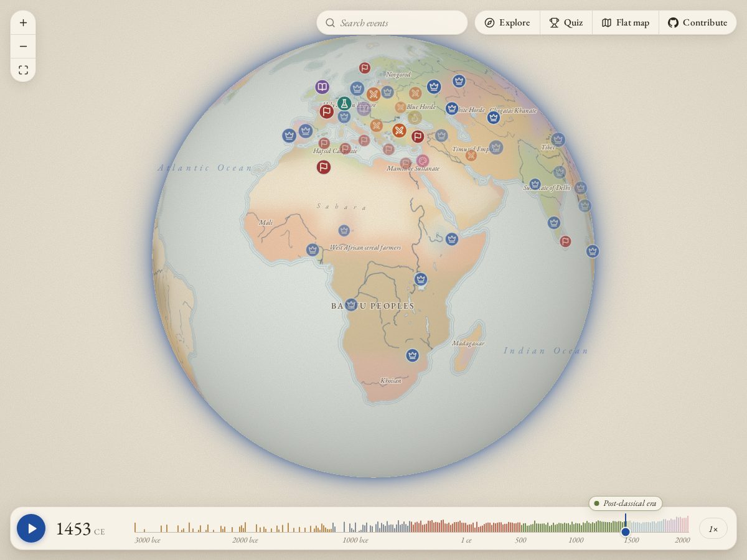Select the red flag below Hafsid Caliphate
This screenshot has height=560, width=747.
click(x=323, y=167)
